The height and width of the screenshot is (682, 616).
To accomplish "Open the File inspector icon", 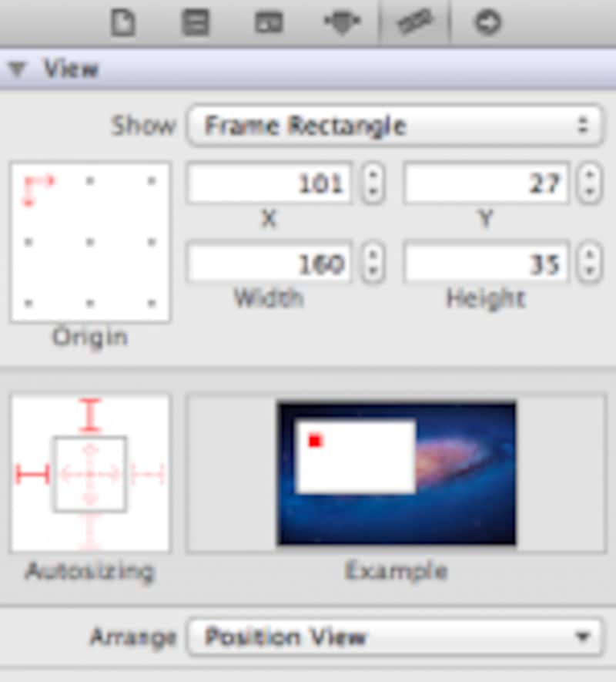I will click(x=123, y=22).
